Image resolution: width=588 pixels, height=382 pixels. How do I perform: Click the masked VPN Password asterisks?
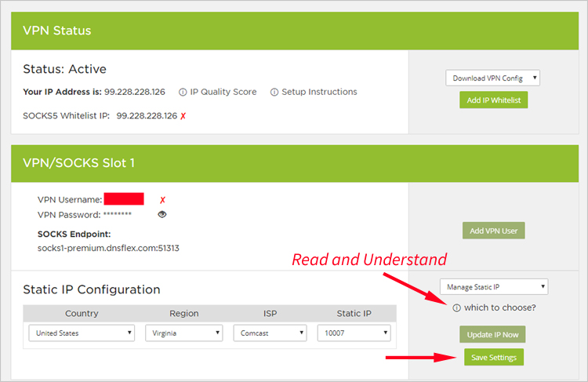(x=118, y=214)
